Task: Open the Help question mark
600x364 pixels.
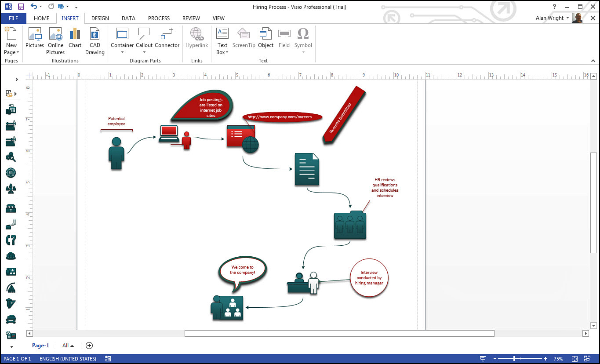Action: point(555,7)
